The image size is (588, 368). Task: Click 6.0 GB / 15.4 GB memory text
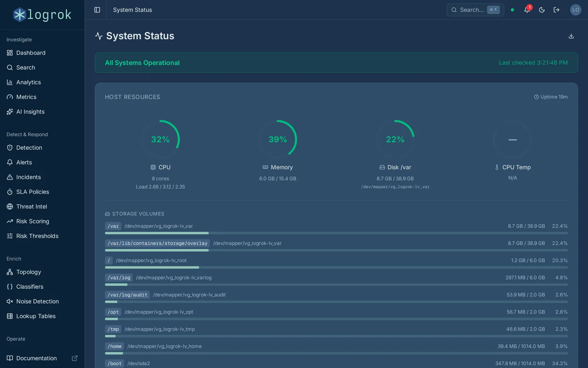point(278,179)
